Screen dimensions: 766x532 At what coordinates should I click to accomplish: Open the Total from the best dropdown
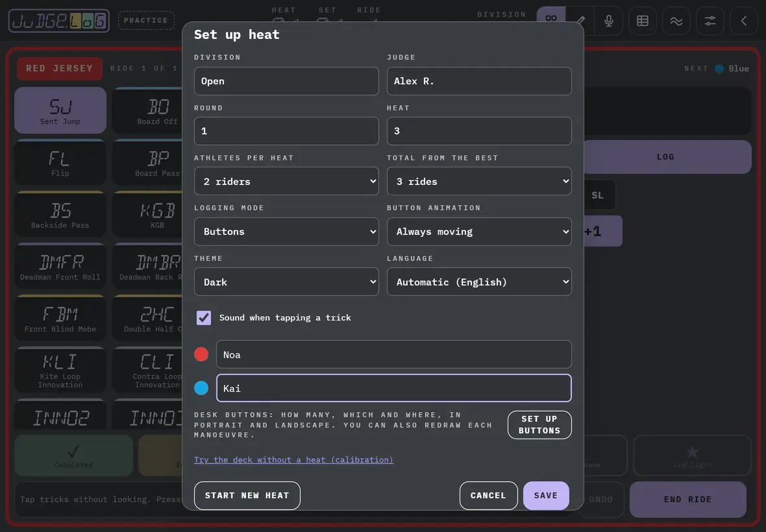coord(479,181)
